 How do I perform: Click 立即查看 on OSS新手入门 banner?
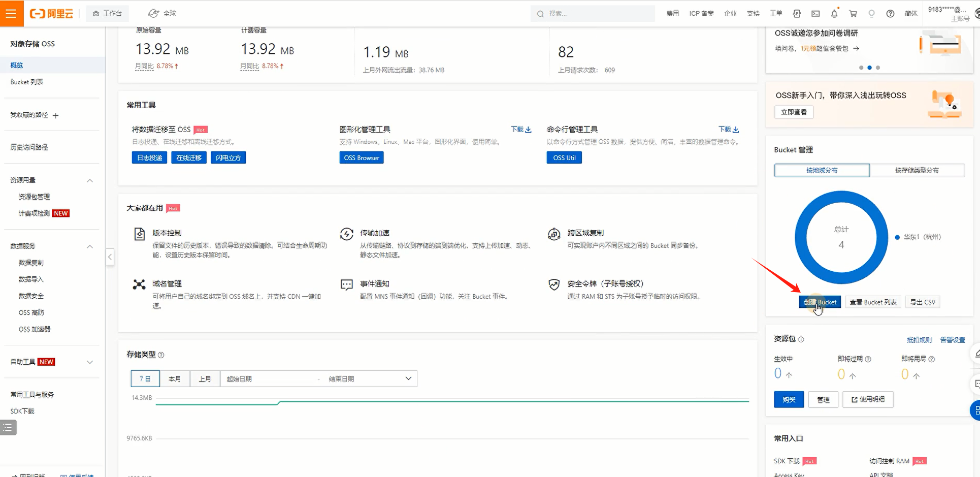coord(794,112)
